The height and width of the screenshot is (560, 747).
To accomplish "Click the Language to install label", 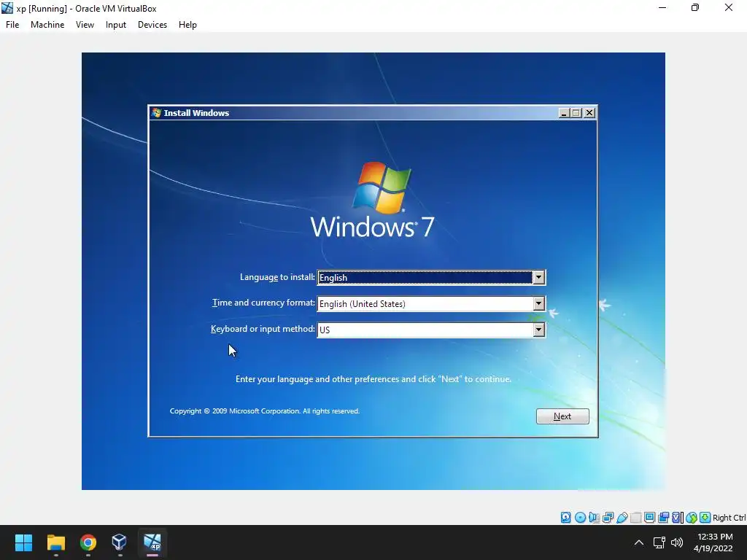I will 277,277.
